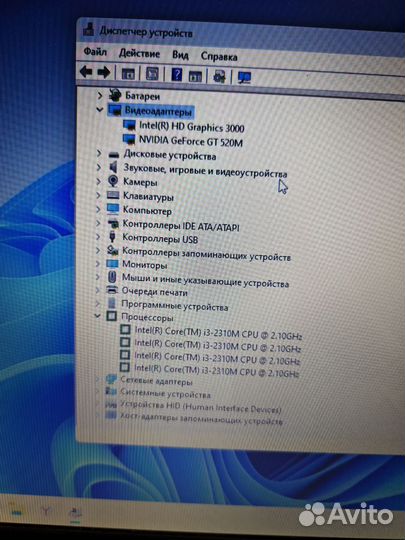Click the Контроллеры IDE ATA/ATAPI icon
Image resolution: width=405 pixels, height=540 pixels.
[x=113, y=224]
